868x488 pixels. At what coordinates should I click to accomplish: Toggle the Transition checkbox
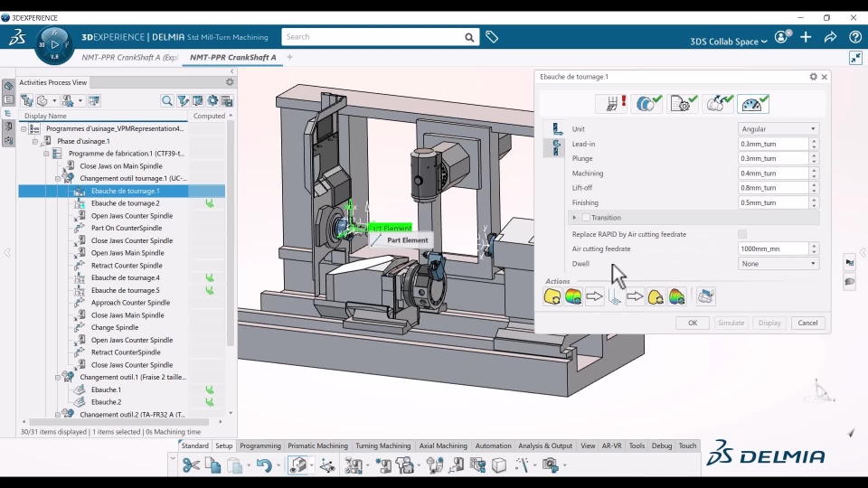tap(586, 218)
